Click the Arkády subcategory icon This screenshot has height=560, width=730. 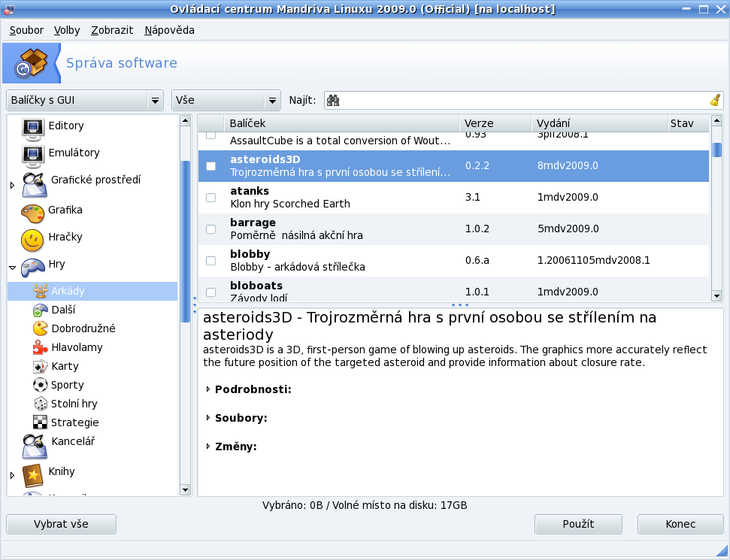pos(41,291)
